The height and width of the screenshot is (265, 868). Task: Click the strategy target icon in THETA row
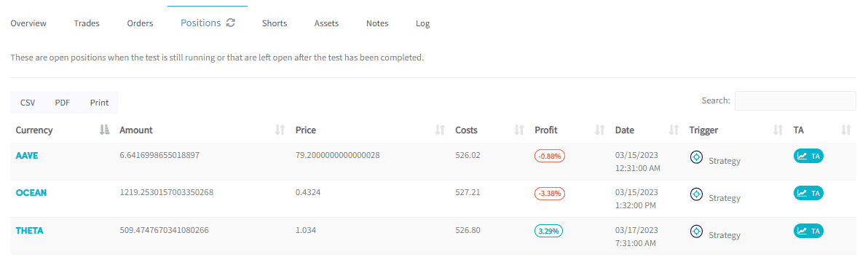(x=696, y=232)
